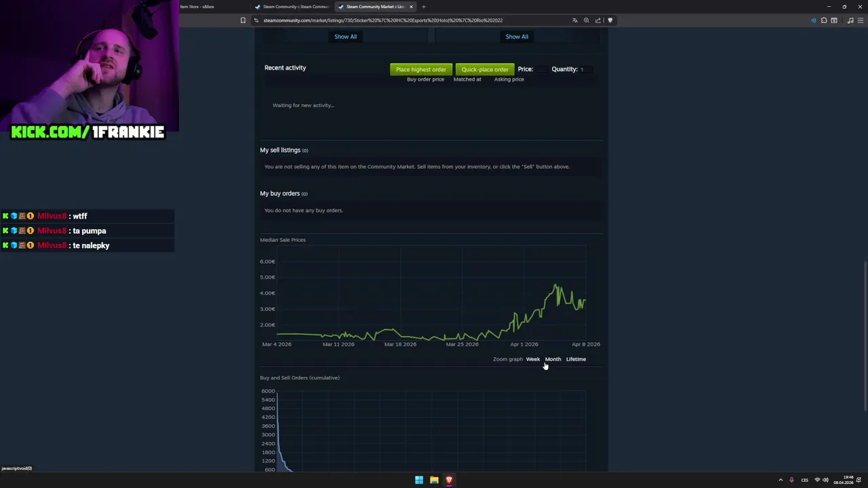868x488 pixels.
Task: Click the Matched at column header
Action: tap(467, 79)
